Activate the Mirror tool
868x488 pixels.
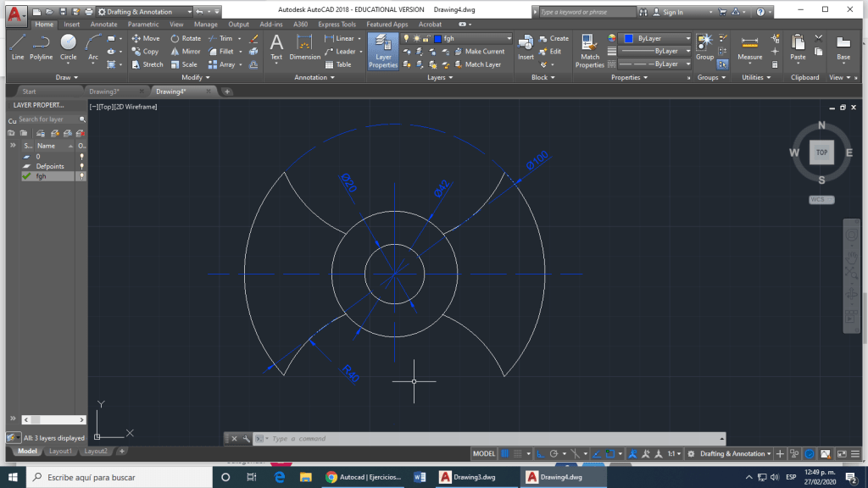(x=186, y=51)
